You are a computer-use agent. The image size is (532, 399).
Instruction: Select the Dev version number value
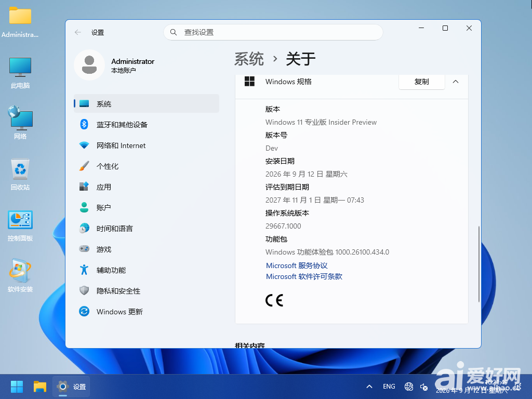coord(272,148)
